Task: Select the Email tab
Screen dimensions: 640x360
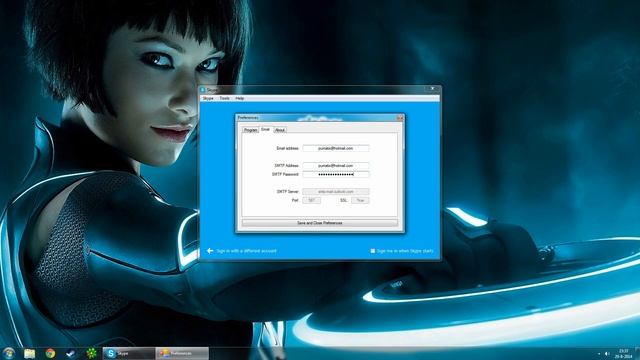Action: click(266, 129)
